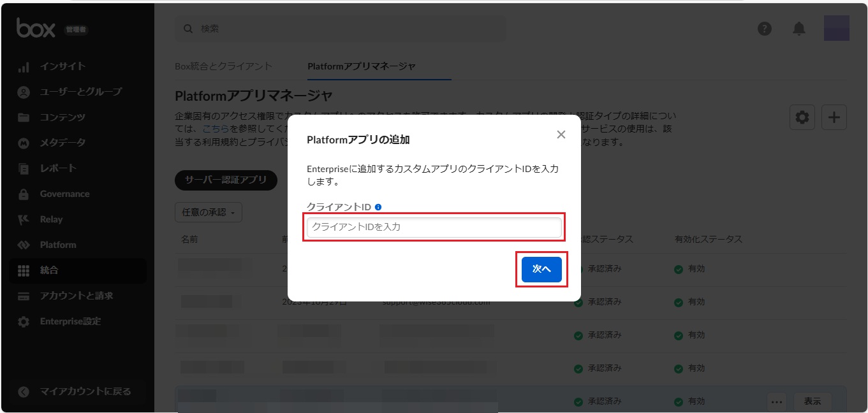Click the plus add app button
The height and width of the screenshot is (413, 868).
click(834, 117)
